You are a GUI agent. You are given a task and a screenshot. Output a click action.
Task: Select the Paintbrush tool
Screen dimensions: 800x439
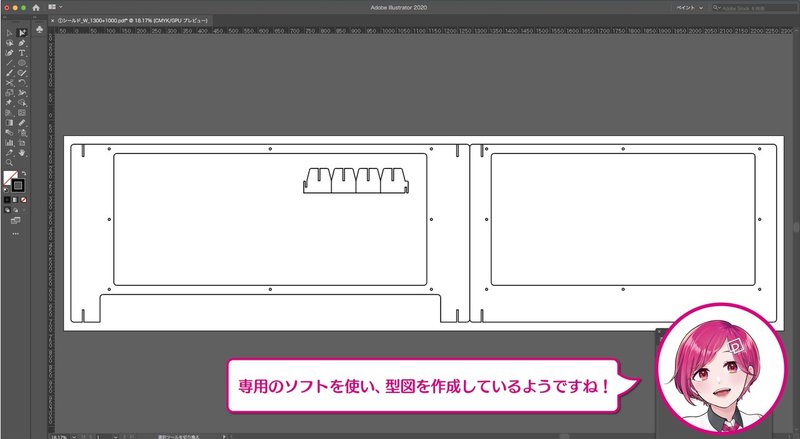click(x=9, y=72)
